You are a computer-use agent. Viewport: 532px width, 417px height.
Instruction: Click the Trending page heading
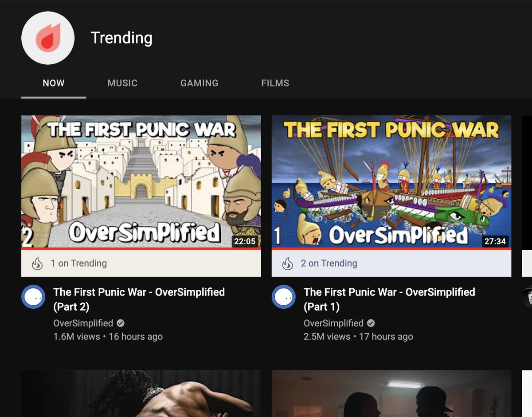pyautogui.click(x=121, y=38)
